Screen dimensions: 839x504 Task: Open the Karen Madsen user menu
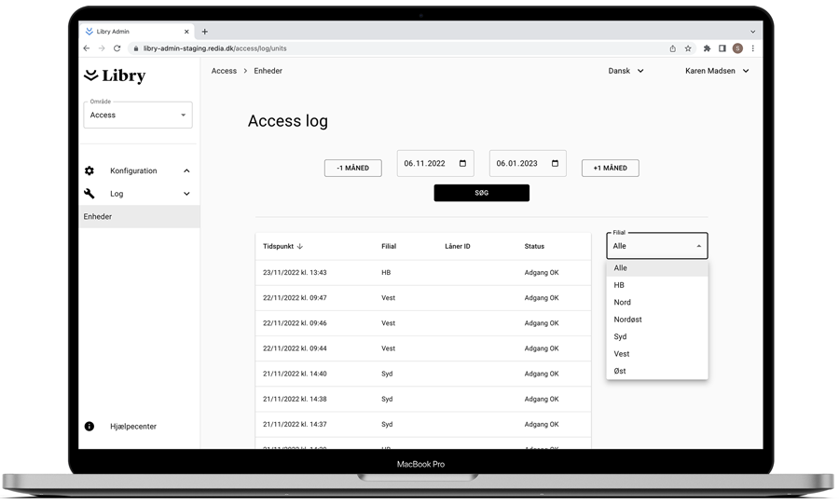(x=717, y=71)
